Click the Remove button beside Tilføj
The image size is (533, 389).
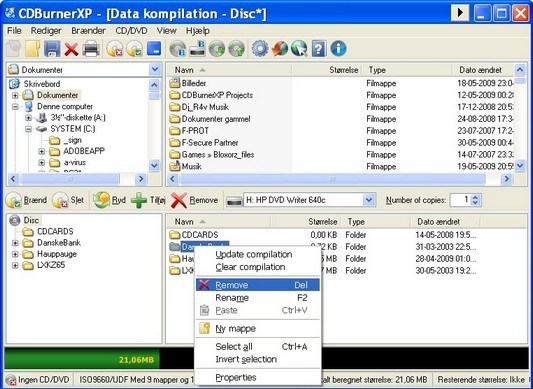(195, 200)
